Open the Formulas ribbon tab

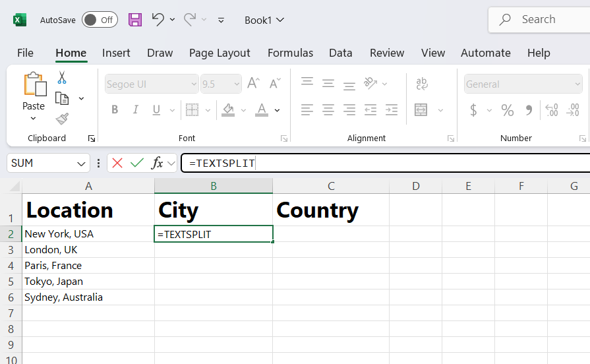coord(290,53)
